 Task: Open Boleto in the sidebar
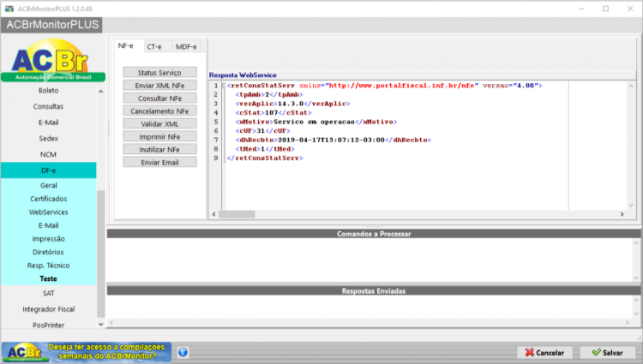coord(48,91)
